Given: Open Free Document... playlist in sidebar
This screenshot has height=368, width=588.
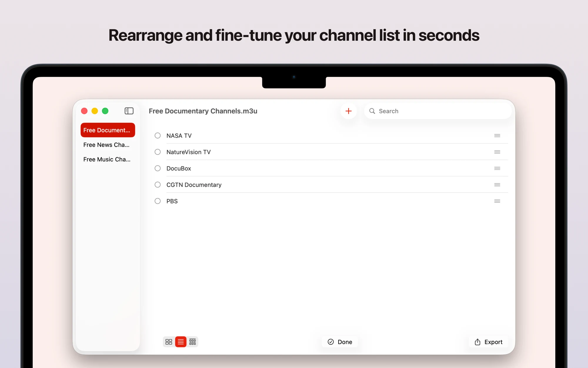Looking at the screenshot, I should tap(108, 130).
